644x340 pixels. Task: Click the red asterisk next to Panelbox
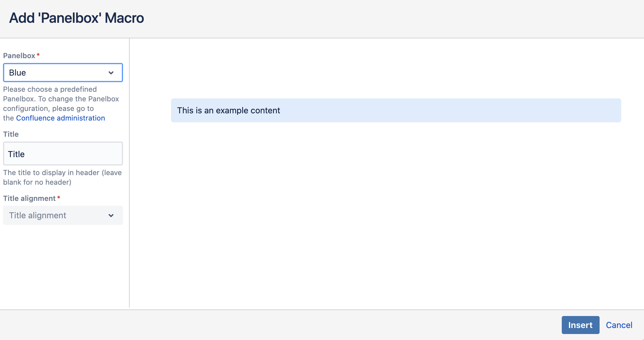click(38, 55)
